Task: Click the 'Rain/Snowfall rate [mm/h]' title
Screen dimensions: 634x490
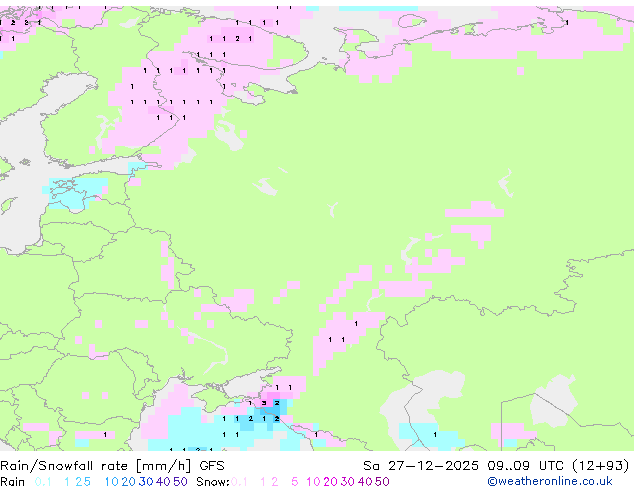Action: pos(96,466)
